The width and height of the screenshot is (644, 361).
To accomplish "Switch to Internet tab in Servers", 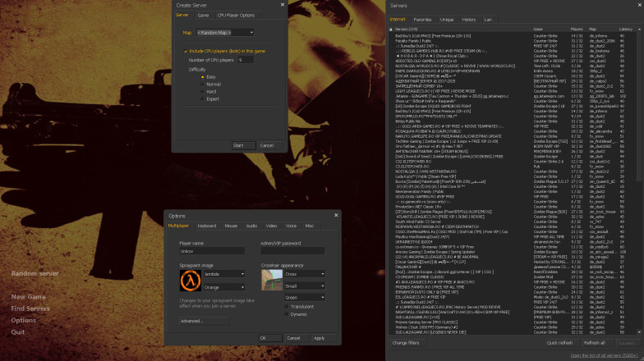I will (x=398, y=20).
